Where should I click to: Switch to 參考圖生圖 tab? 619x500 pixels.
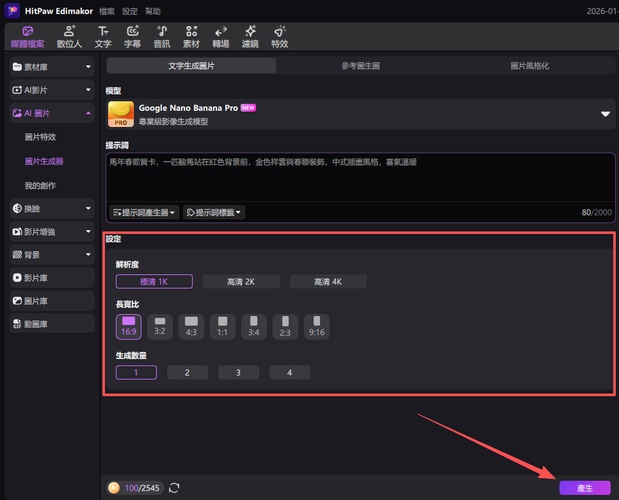361,66
